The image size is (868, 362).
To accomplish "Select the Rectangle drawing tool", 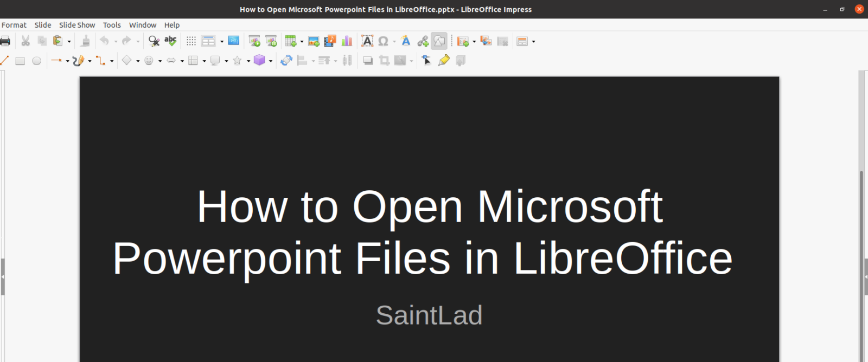I will pyautogui.click(x=20, y=61).
